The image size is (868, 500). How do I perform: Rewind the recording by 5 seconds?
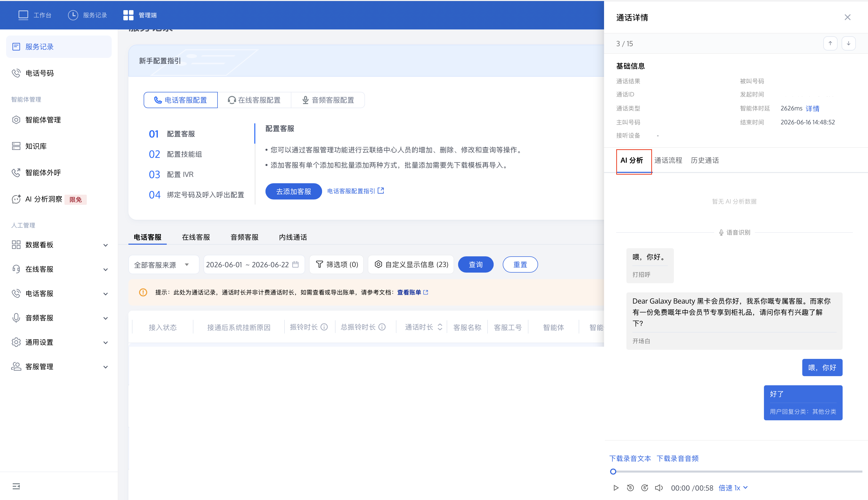pyautogui.click(x=630, y=488)
